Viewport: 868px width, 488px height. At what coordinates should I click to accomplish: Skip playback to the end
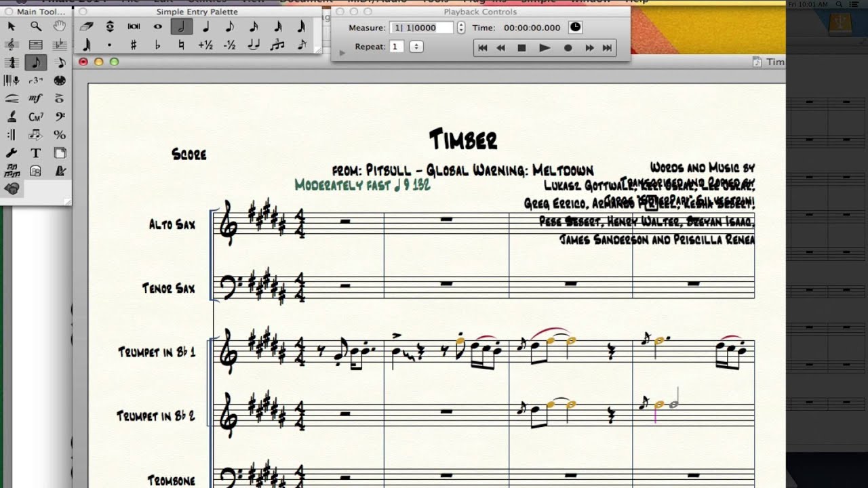[607, 48]
